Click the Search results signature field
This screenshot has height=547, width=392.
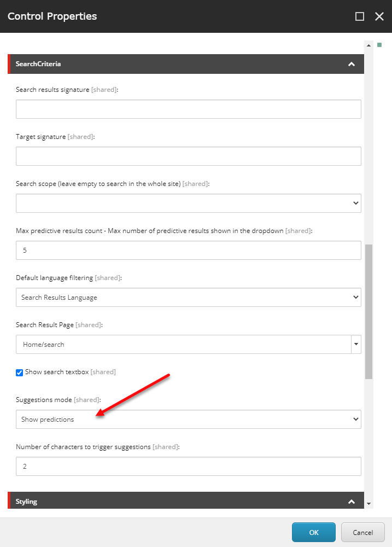(x=188, y=109)
